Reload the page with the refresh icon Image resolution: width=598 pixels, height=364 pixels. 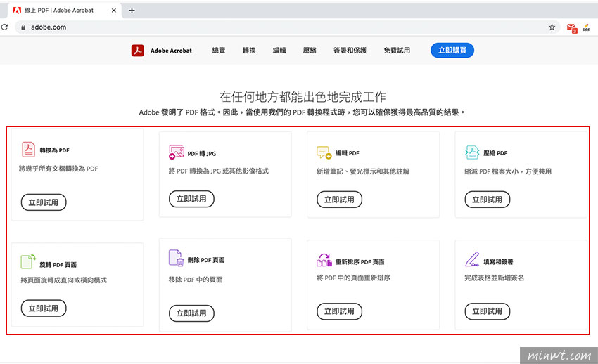(5, 27)
